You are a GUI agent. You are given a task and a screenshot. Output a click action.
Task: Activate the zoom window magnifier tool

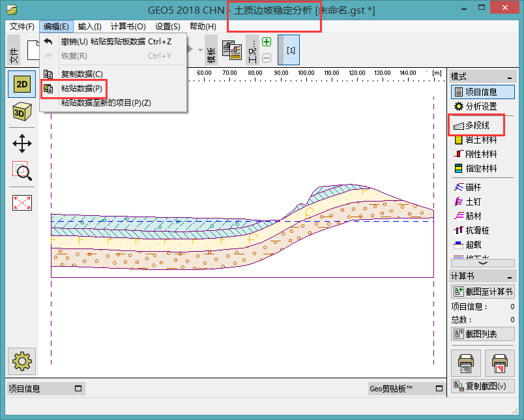tap(22, 172)
